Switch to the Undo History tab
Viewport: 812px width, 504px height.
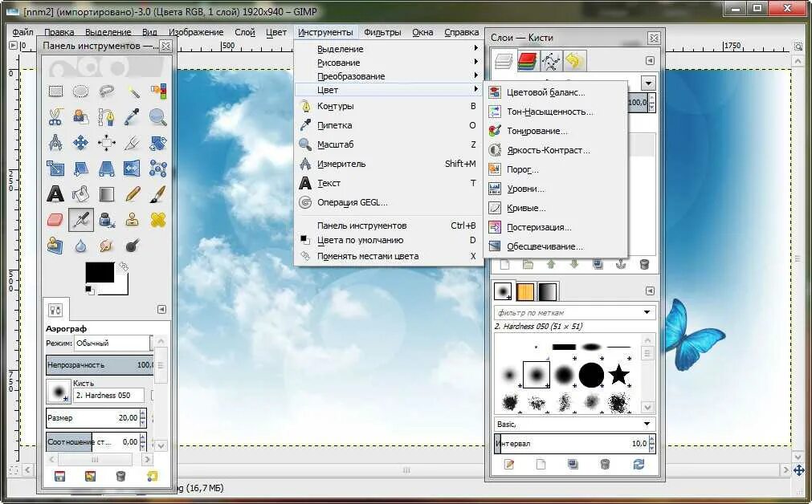573,61
